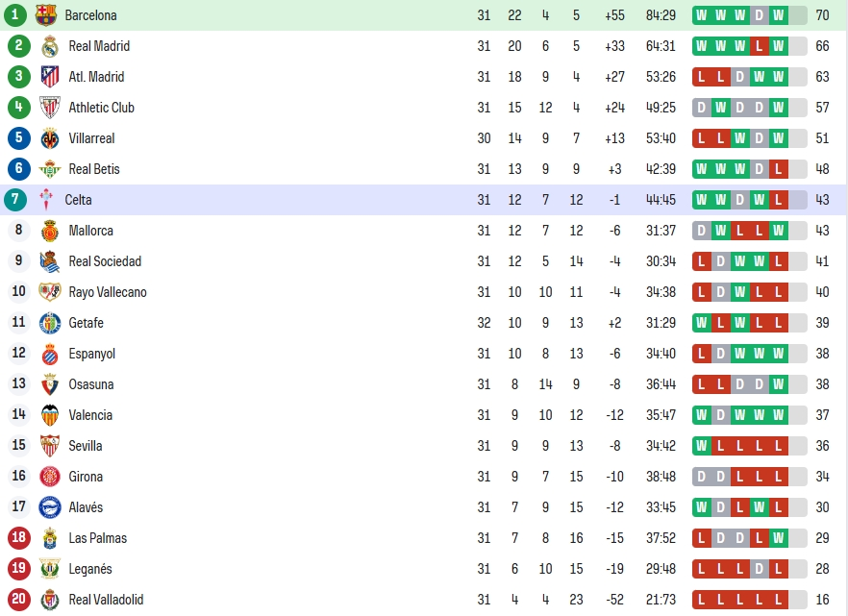Open the Real Betis team page
Screen dimensions: 848x616
[x=94, y=169]
